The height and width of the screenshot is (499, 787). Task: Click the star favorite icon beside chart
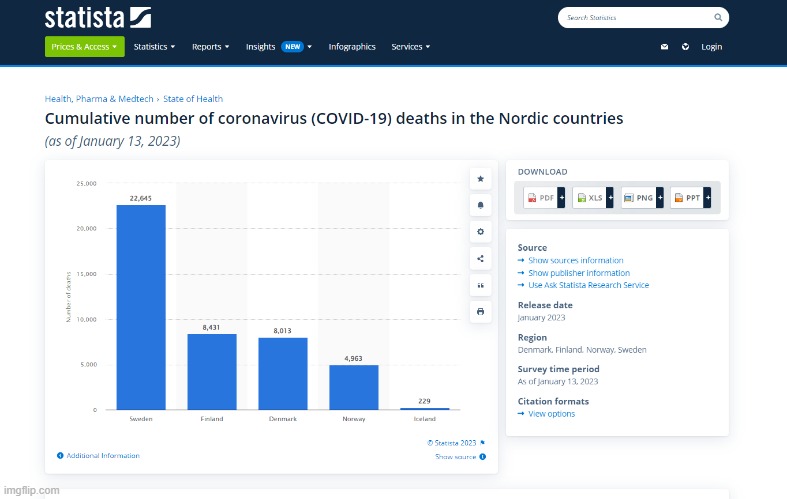pyautogui.click(x=480, y=179)
